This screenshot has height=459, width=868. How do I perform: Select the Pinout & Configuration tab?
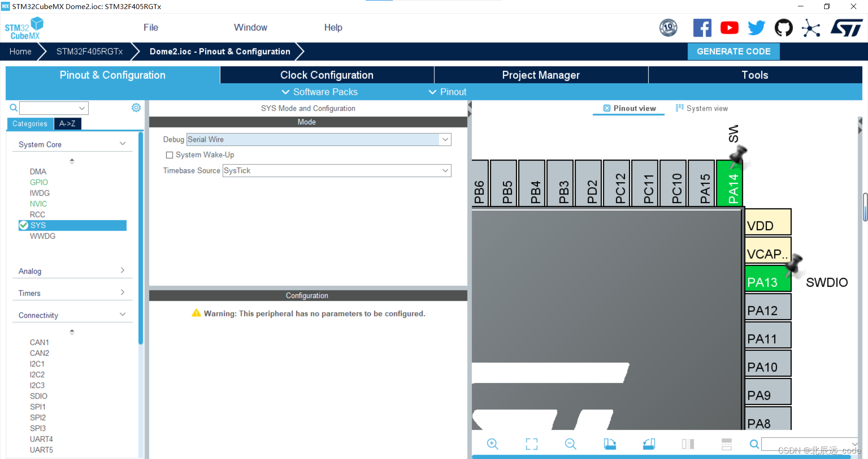[x=113, y=75]
